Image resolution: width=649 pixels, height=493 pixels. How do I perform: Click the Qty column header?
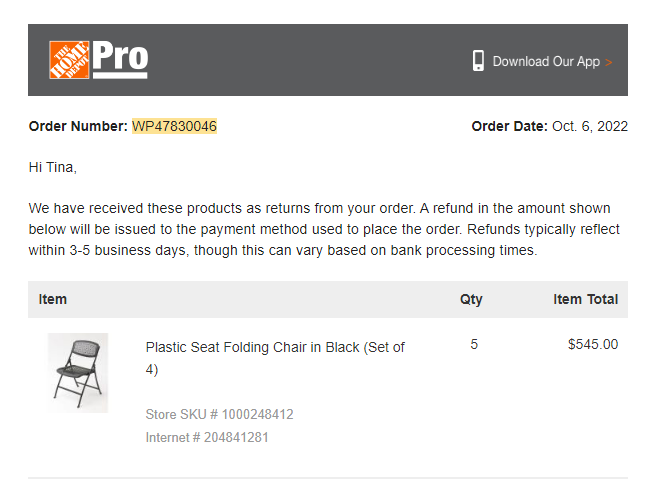pos(471,299)
